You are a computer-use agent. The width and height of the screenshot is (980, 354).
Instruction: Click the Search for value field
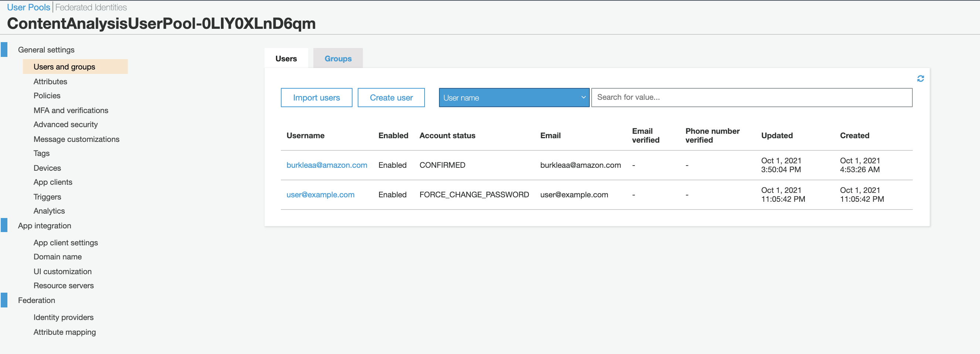point(751,98)
